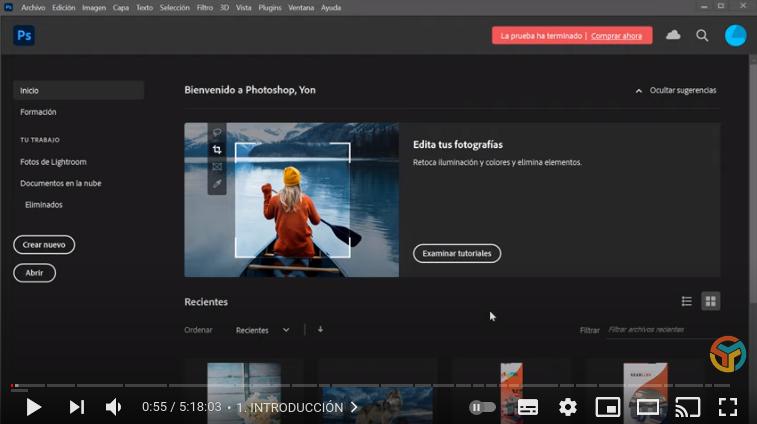
Task: Switch recents to grid view
Action: point(711,301)
